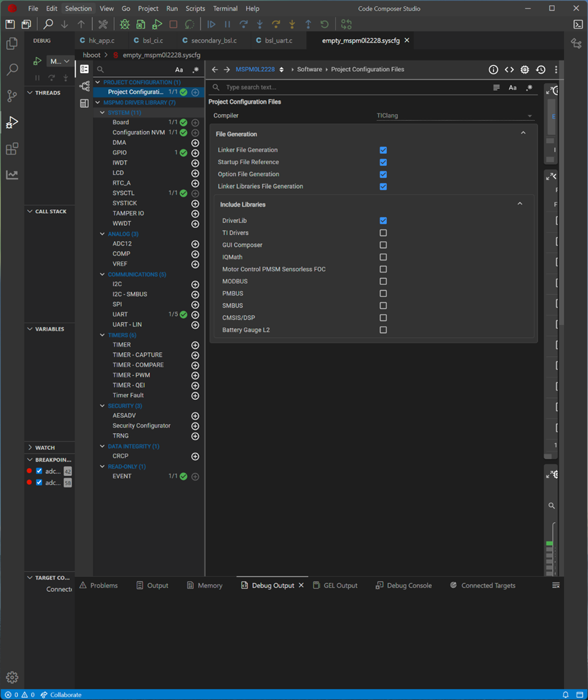Click the Step Over toolbar icon
588x700 pixels.
(244, 24)
